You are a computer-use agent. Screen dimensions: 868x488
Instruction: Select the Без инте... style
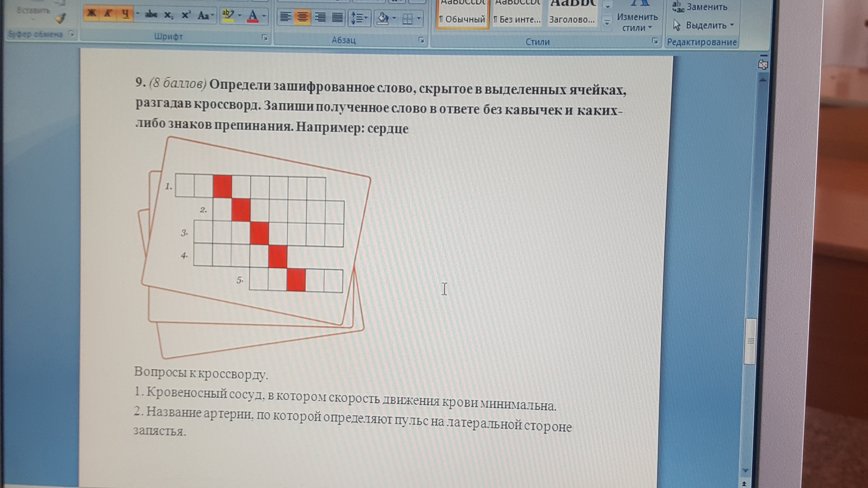point(517,14)
